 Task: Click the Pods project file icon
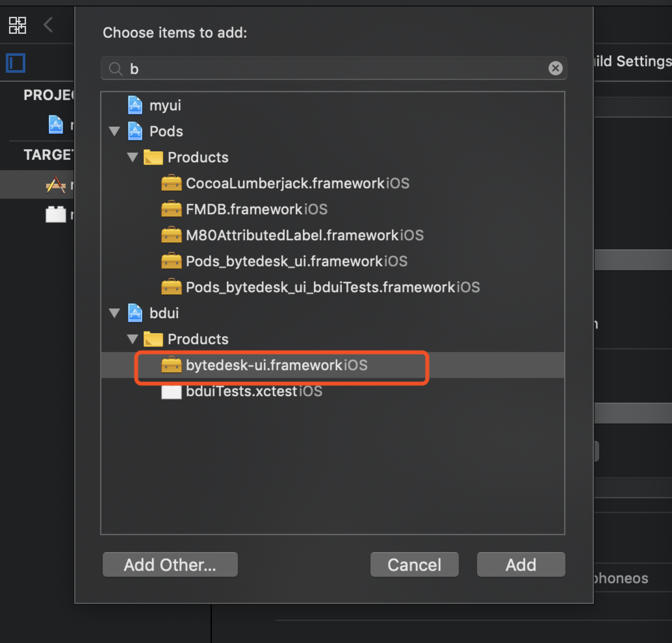click(135, 131)
